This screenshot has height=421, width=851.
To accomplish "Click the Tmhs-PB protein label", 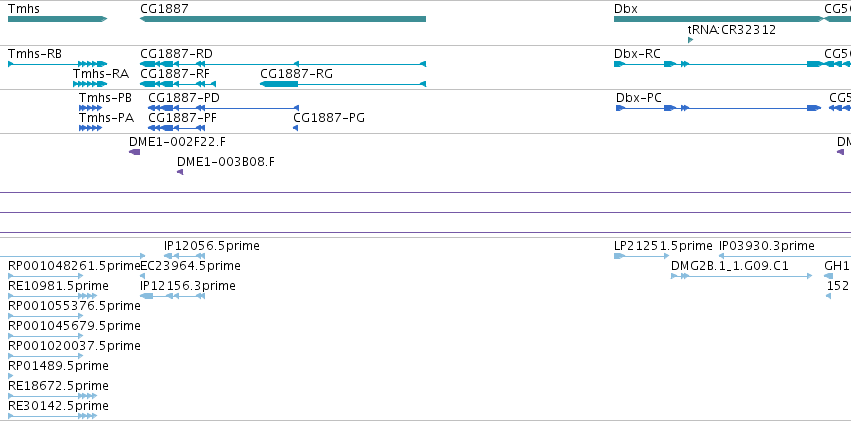I will tap(105, 98).
